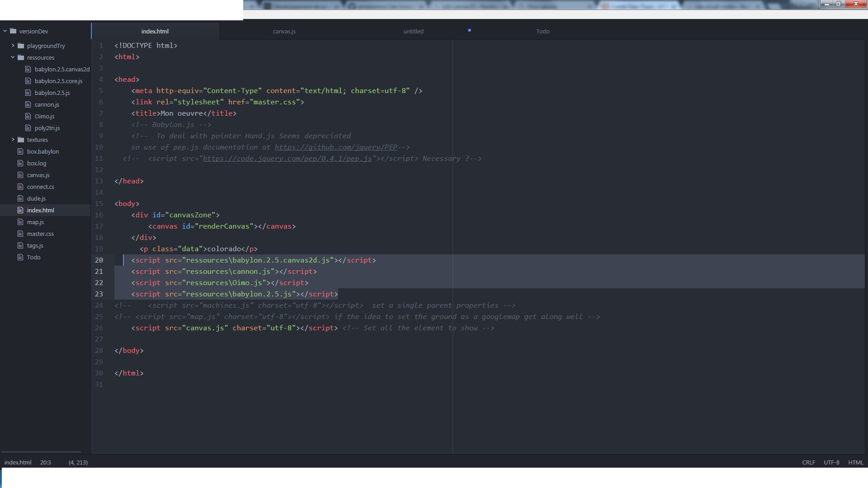Click file icon beside tags.js
868x488 pixels.
(x=20, y=245)
